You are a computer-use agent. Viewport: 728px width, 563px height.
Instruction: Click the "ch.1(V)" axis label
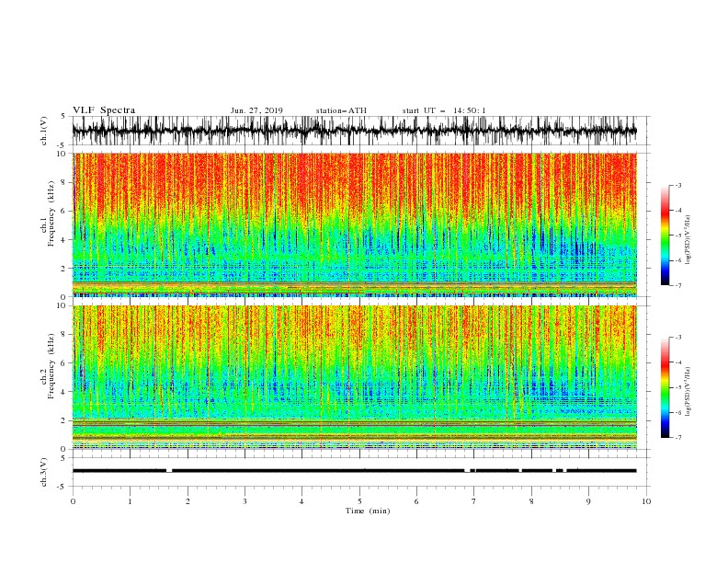(x=44, y=131)
